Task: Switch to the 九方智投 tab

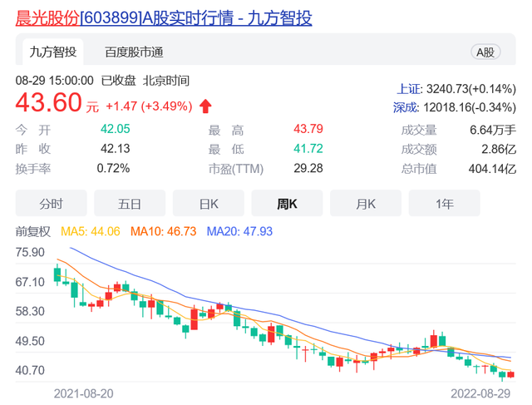Action: (x=53, y=52)
